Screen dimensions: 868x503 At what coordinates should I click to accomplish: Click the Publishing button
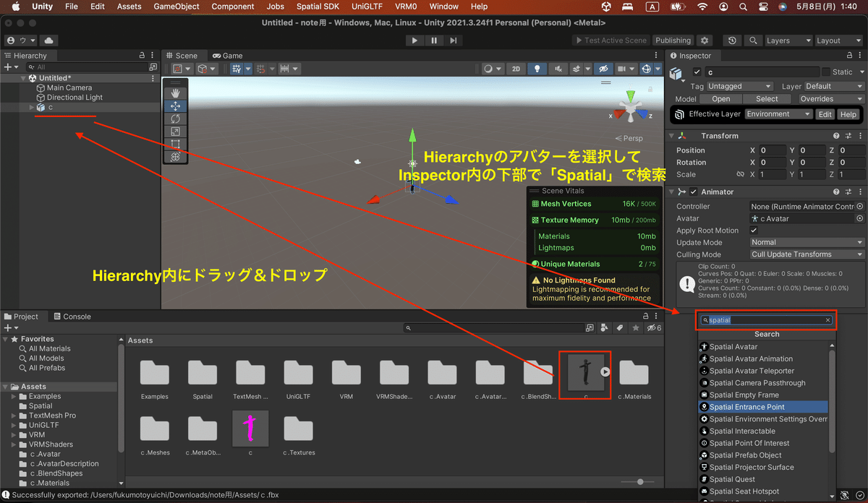[x=673, y=40]
